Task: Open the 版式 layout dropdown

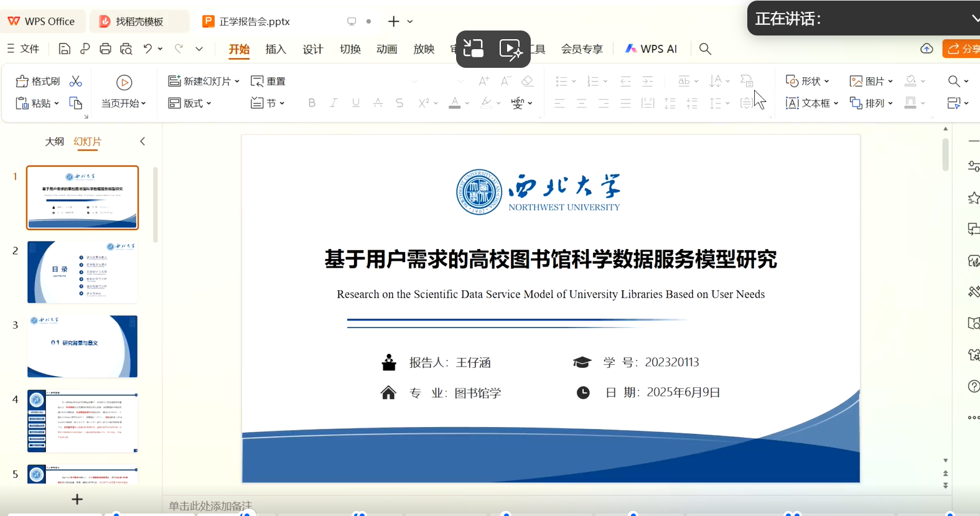Action: (190, 103)
